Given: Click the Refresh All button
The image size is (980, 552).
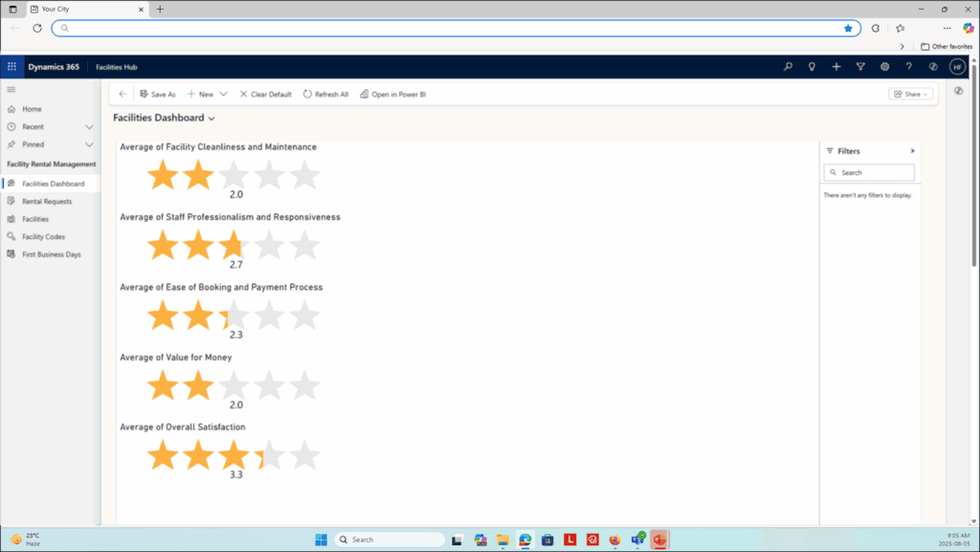Looking at the screenshot, I should 325,95.
